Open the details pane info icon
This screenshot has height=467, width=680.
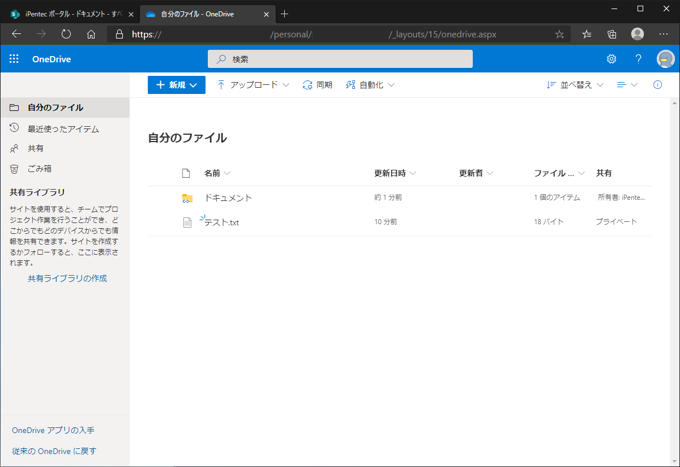(x=657, y=85)
